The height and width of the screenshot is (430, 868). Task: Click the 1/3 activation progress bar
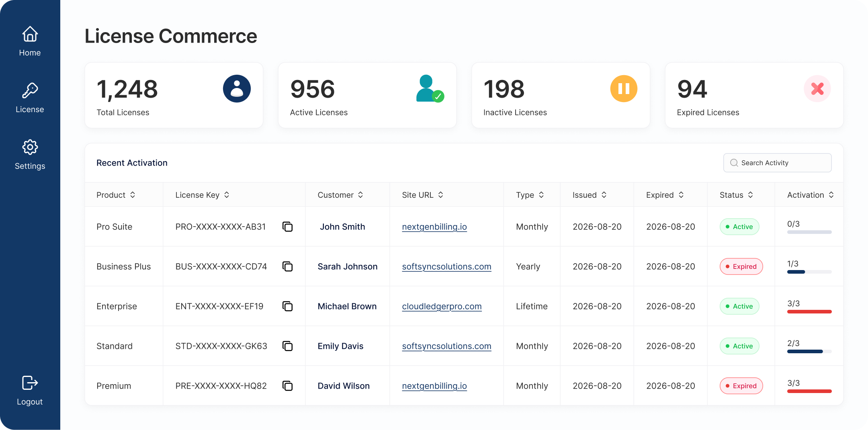[809, 272]
